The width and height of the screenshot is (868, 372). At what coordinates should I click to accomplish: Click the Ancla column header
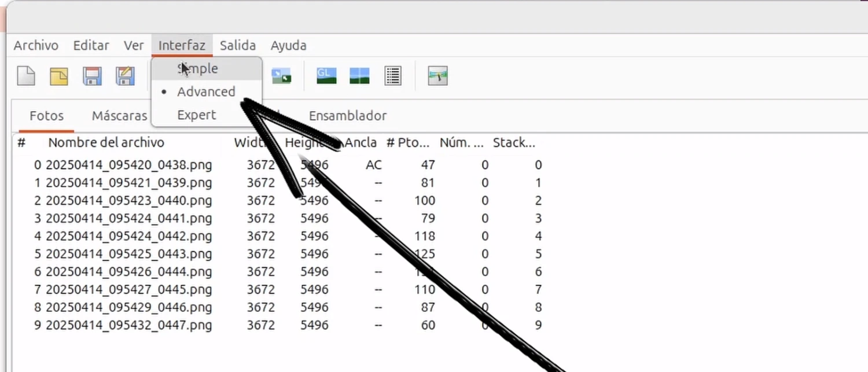tap(362, 143)
